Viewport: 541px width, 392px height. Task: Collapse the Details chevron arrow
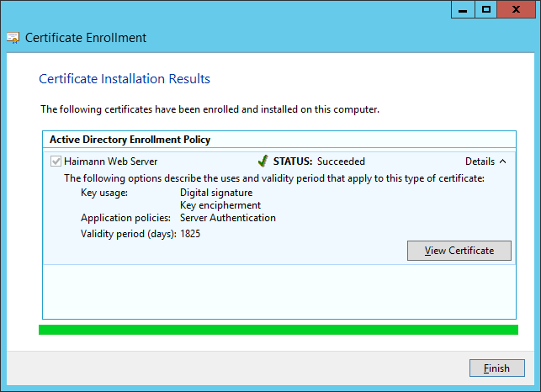502,162
